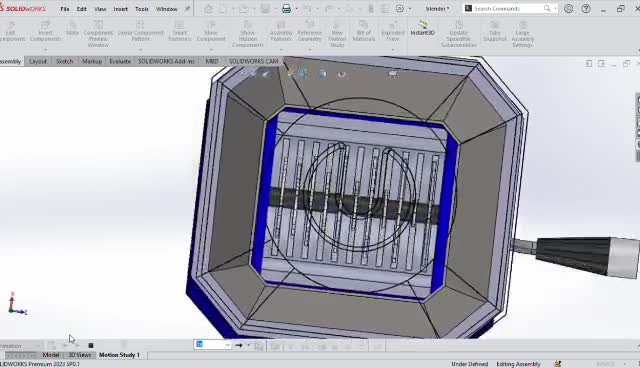This screenshot has height=368, width=640.
Task: Open the Component Preview Window tool
Action: pos(98,34)
